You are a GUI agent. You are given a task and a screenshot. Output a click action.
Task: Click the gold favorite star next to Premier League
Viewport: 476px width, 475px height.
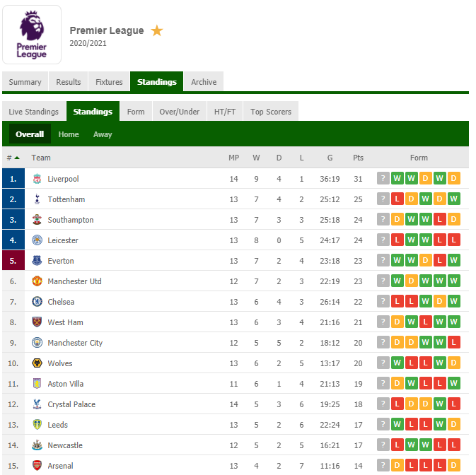(x=157, y=30)
